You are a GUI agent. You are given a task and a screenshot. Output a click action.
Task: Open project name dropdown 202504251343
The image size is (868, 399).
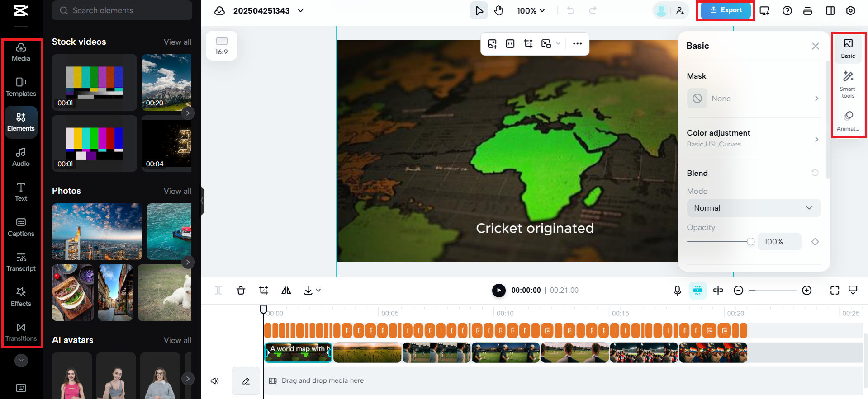(301, 10)
